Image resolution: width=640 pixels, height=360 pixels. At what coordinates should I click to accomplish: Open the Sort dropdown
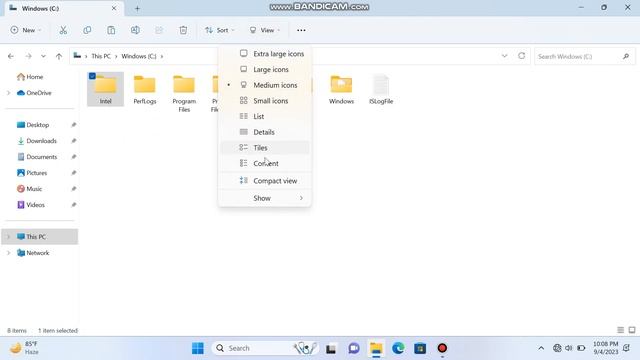[220, 30]
